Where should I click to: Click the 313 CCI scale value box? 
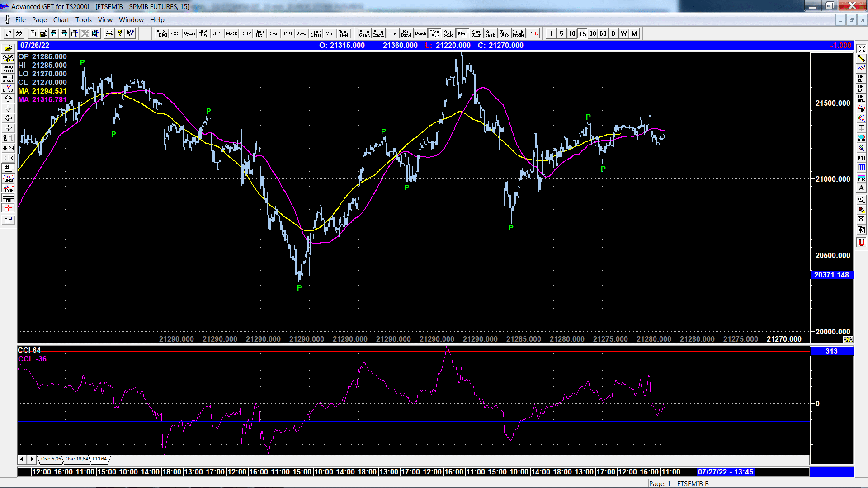click(x=831, y=351)
